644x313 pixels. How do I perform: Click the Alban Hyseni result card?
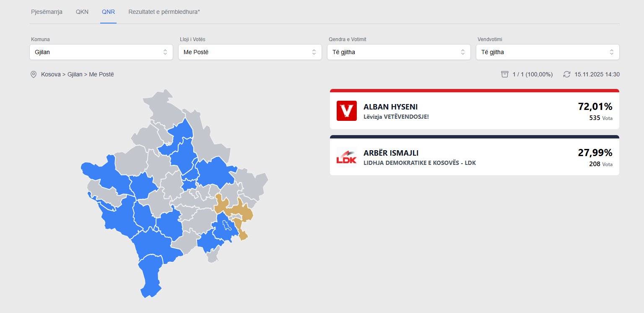tap(474, 111)
